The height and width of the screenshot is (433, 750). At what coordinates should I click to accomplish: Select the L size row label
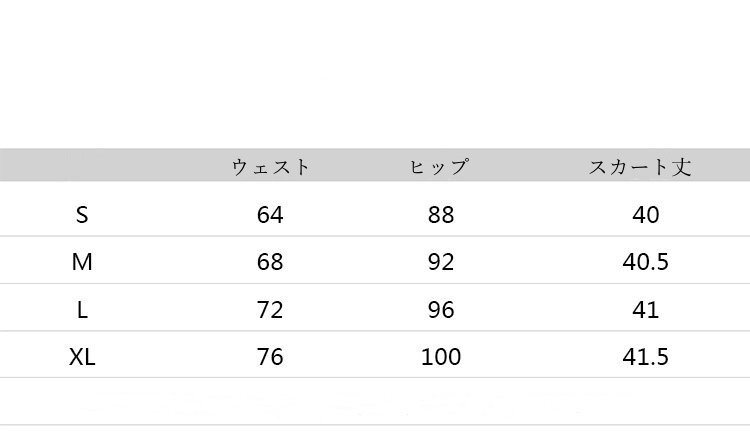[82, 310]
